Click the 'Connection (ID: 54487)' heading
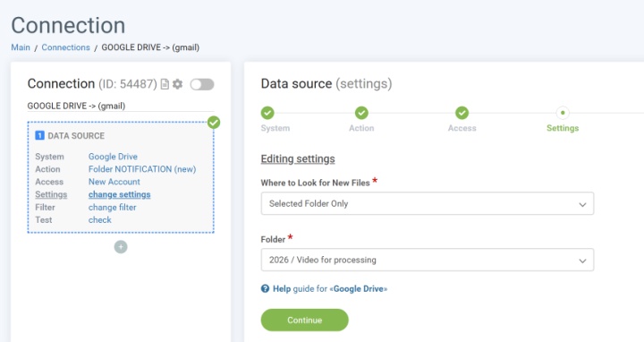This screenshot has width=644, height=342. pos(92,84)
